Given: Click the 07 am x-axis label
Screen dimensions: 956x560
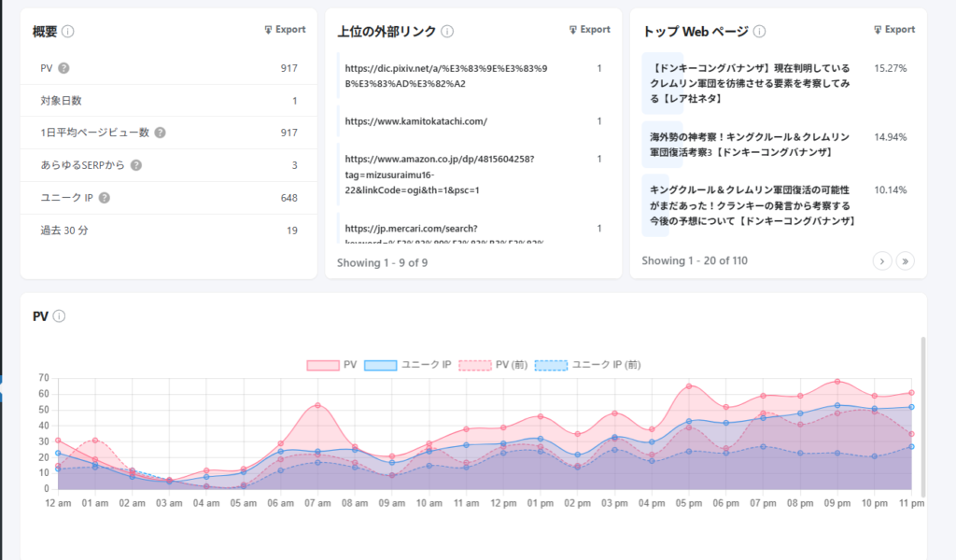Looking at the screenshot, I should coord(317,503).
